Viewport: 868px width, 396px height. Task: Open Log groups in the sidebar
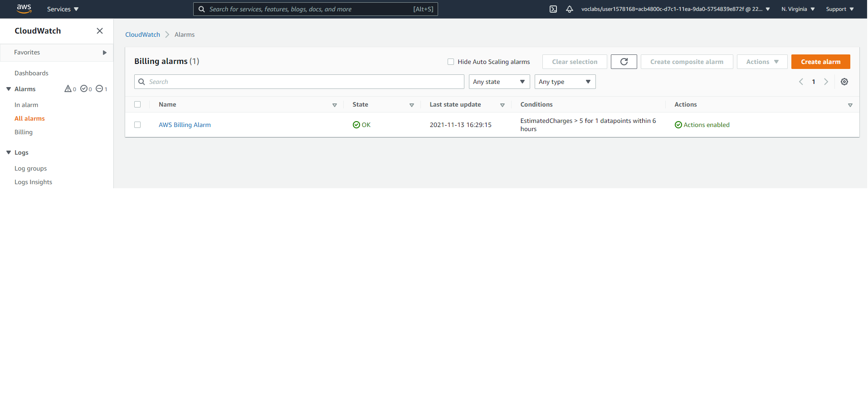click(31, 168)
